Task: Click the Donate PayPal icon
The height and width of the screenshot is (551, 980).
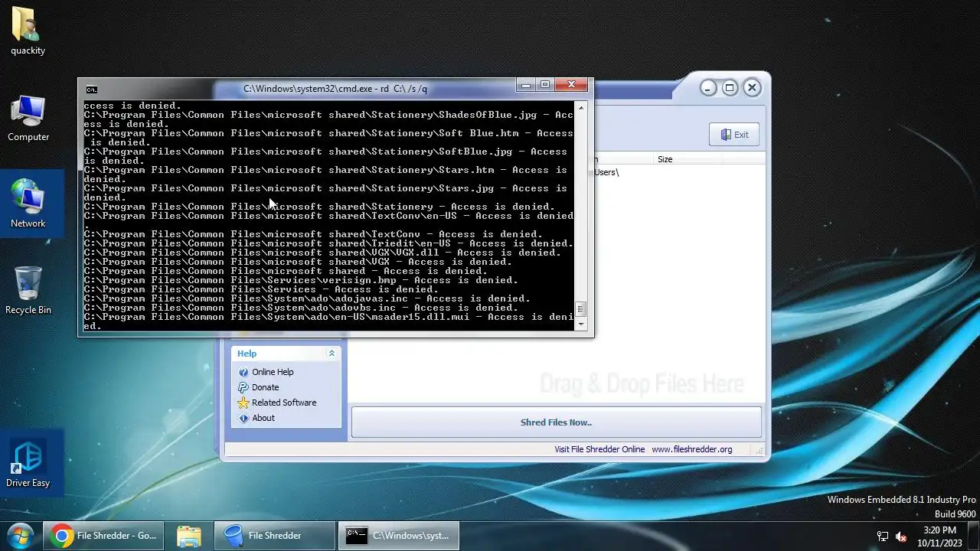Action: [243, 387]
